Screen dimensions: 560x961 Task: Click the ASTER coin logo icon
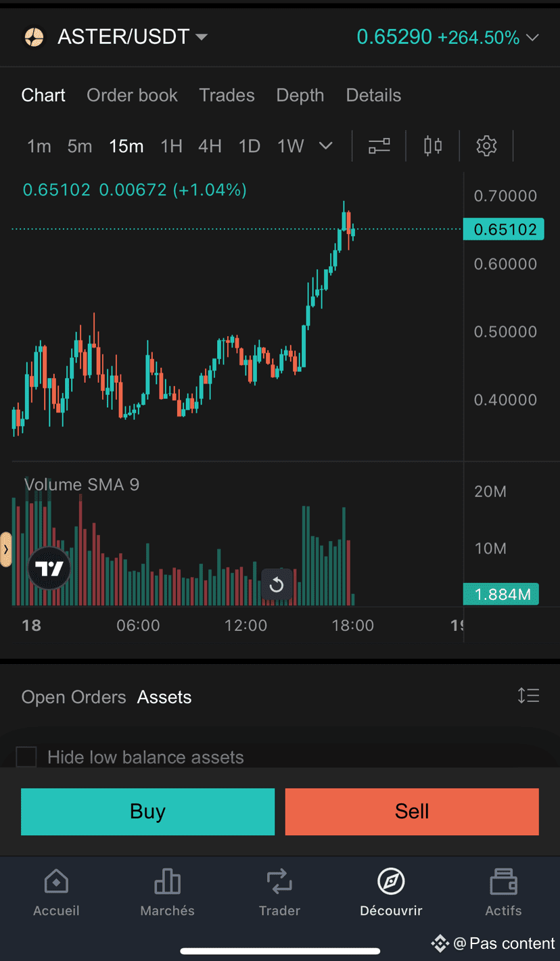(x=34, y=37)
